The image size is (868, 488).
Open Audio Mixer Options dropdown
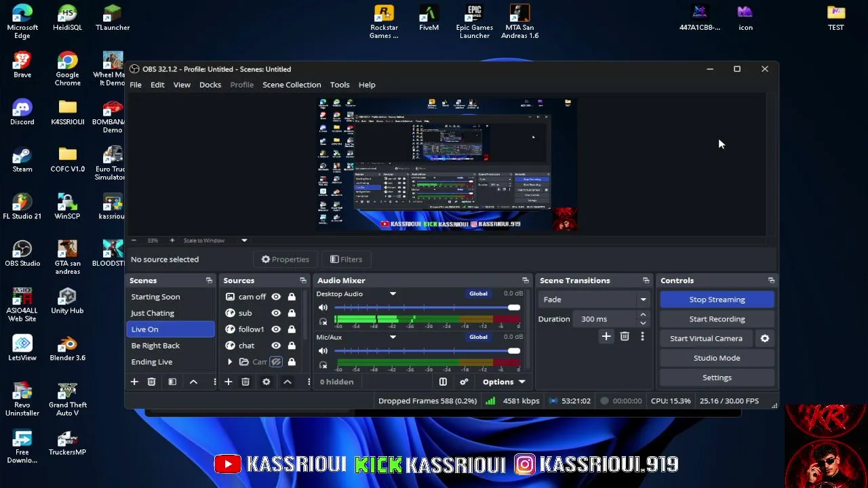click(x=504, y=382)
